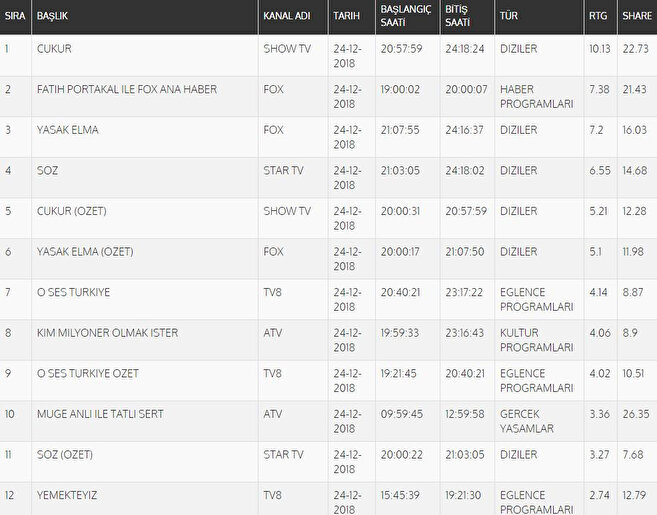Click the KANAL ADI column header

click(286, 18)
